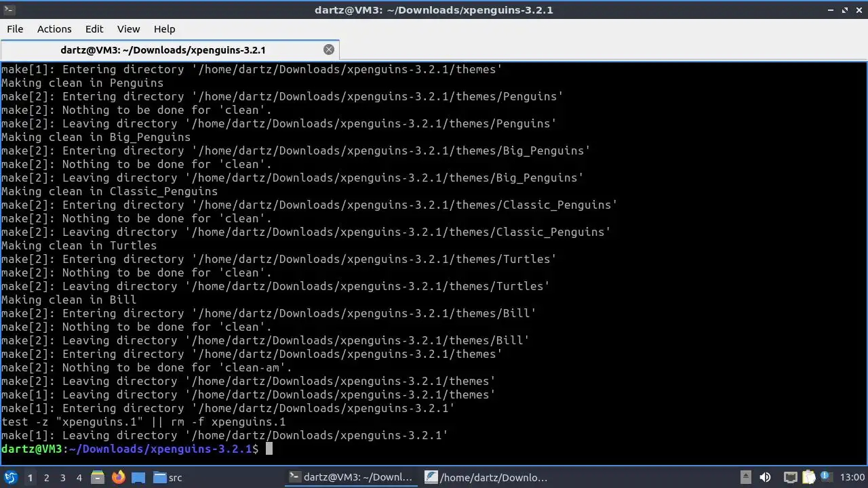Open the Lubuntu application menu icon
This screenshot has height=488, width=868.
(x=10, y=478)
